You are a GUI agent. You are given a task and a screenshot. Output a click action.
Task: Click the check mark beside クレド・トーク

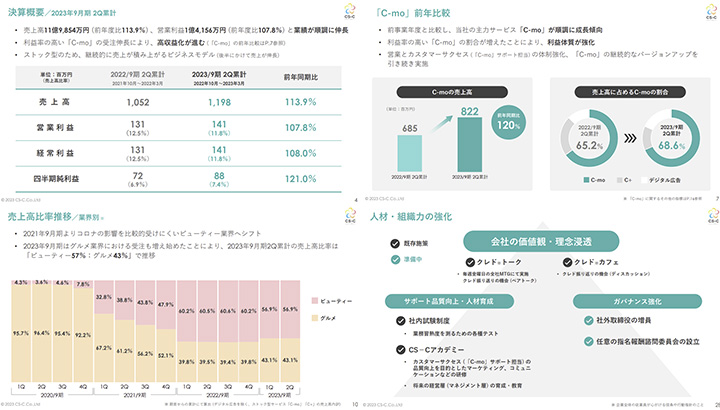pyautogui.click(x=470, y=262)
